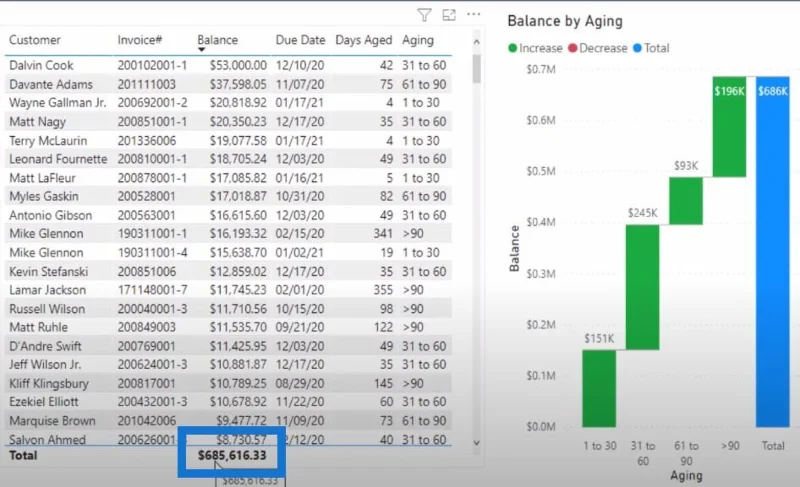Select the Kliff Klingsbury customer cell
The height and width of the screenshot is (487, 800).
(x=49, y=383)
